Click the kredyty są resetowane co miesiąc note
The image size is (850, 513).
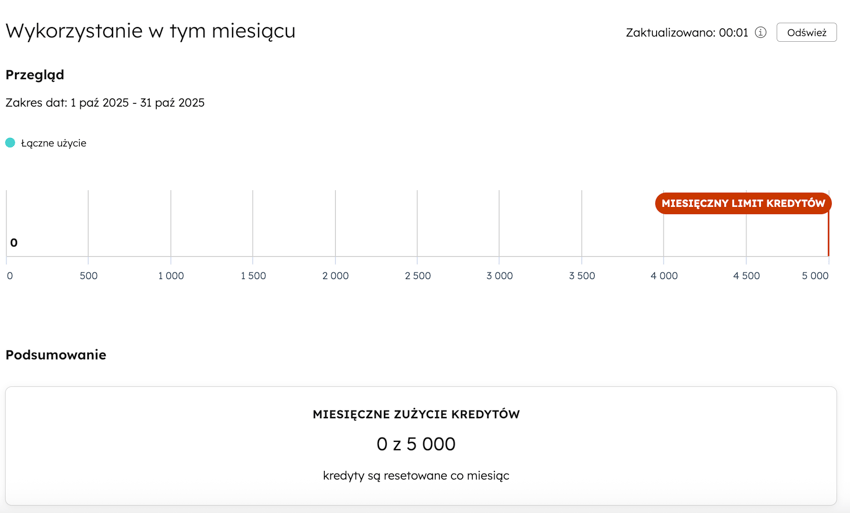(x=416, y=476)
